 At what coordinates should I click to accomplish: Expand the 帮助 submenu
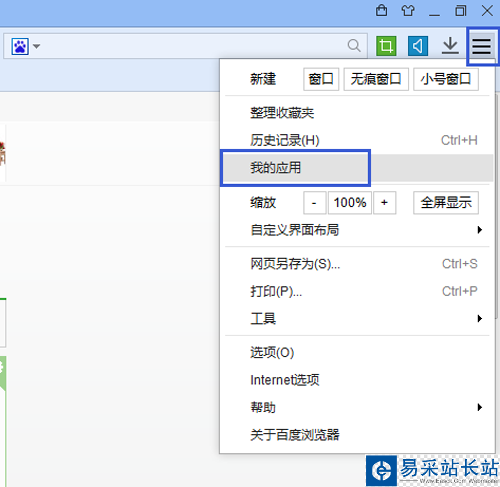click(x=357, y=408)
